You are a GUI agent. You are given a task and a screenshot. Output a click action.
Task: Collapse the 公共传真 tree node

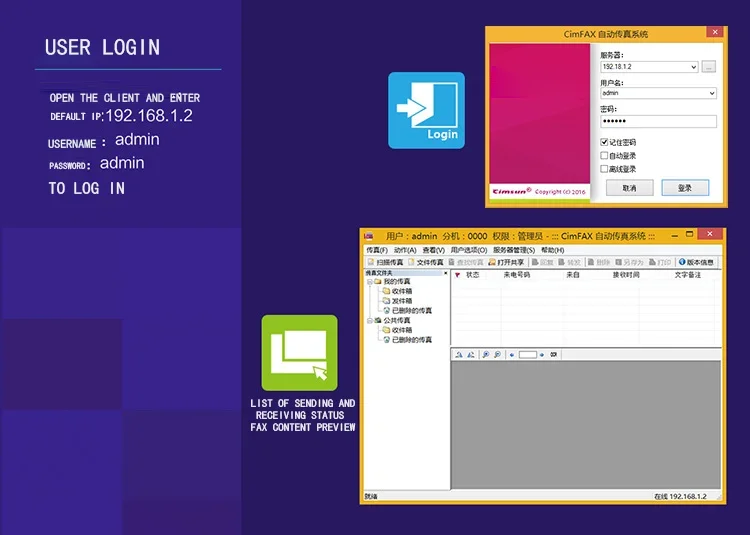click(x=369, y=320)
